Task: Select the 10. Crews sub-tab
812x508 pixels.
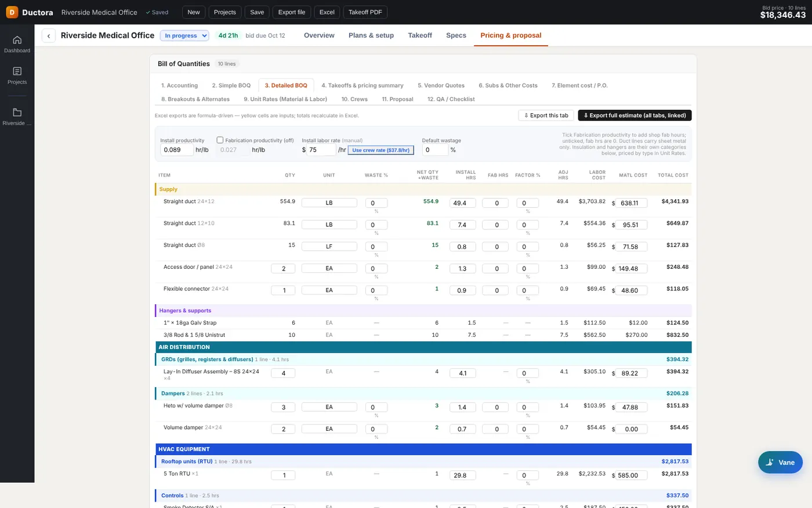Action: [354, 99]
